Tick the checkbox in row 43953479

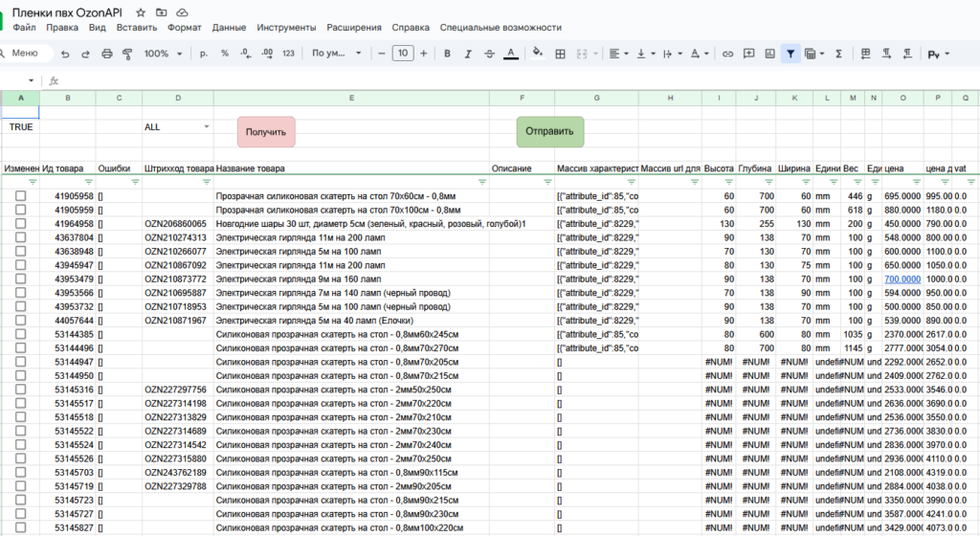coord(21,279)
